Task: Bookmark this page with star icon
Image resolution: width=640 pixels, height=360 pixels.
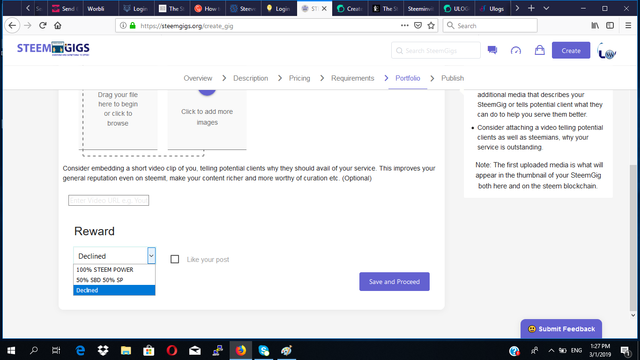Action: click(431, 25)
